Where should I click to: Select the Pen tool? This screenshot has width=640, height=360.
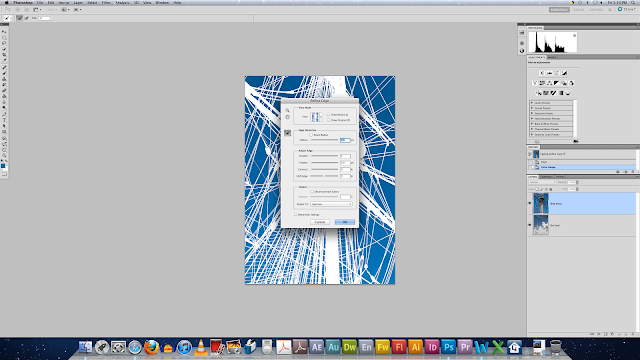click(x=4, y=114)
